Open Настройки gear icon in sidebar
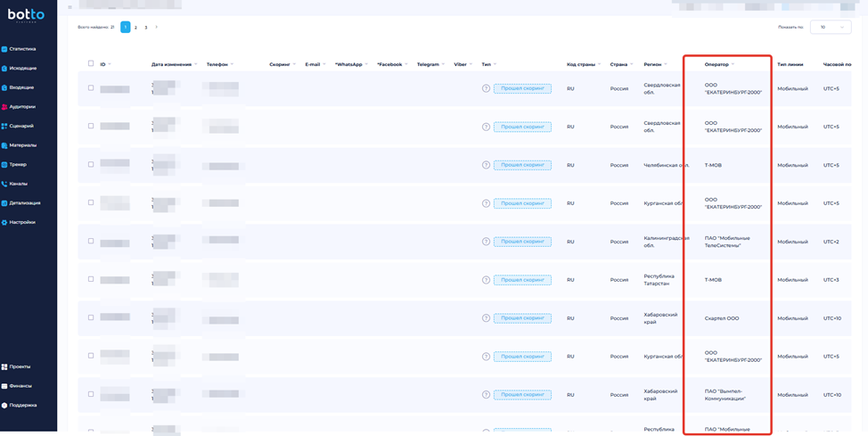Screen dimensions: 868x436 (x=4, y=222)
